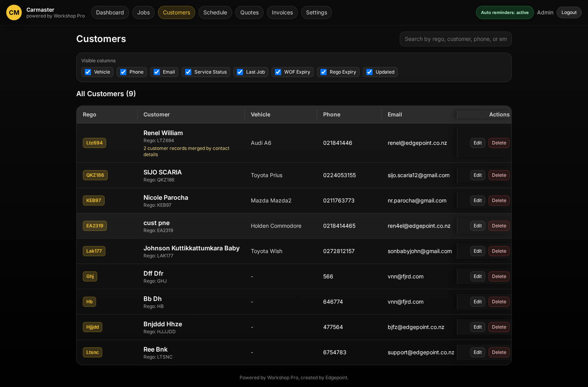Uncheck the Updated column checkbox
Image resolution: width=588 pixels, height=387 pixels.
coord(369,72)
